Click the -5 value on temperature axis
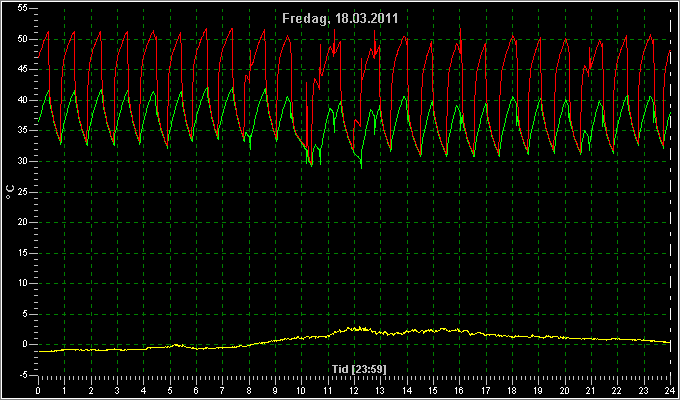Image resolution: width=680 pixels, height=400 pixels. 23,374
